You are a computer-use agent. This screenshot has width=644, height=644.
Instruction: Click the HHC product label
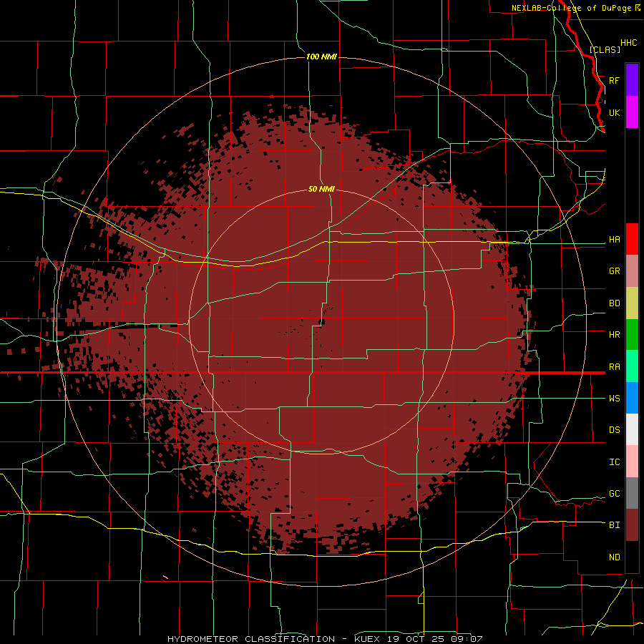(628, 43)
